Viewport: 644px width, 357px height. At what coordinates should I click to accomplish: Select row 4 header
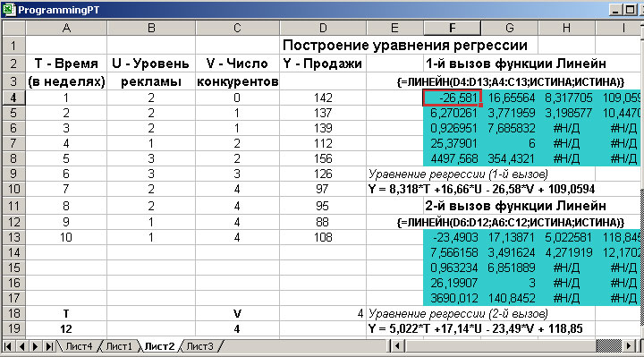pos(13,98)
